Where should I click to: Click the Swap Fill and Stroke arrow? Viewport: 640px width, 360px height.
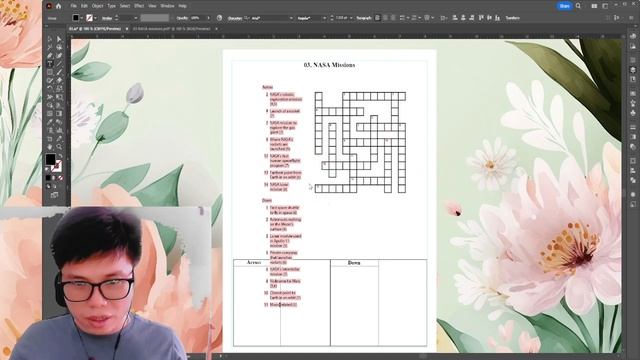click(60, 156)
